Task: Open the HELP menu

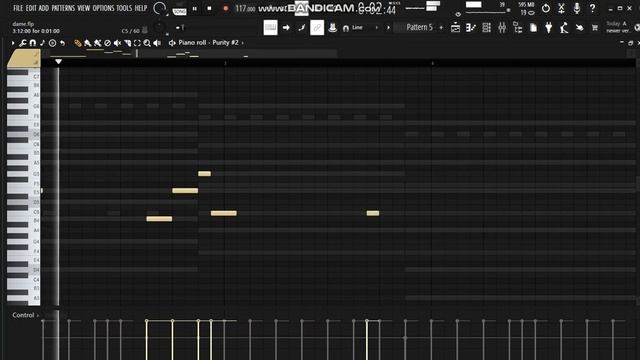Action: coord(141,8)
